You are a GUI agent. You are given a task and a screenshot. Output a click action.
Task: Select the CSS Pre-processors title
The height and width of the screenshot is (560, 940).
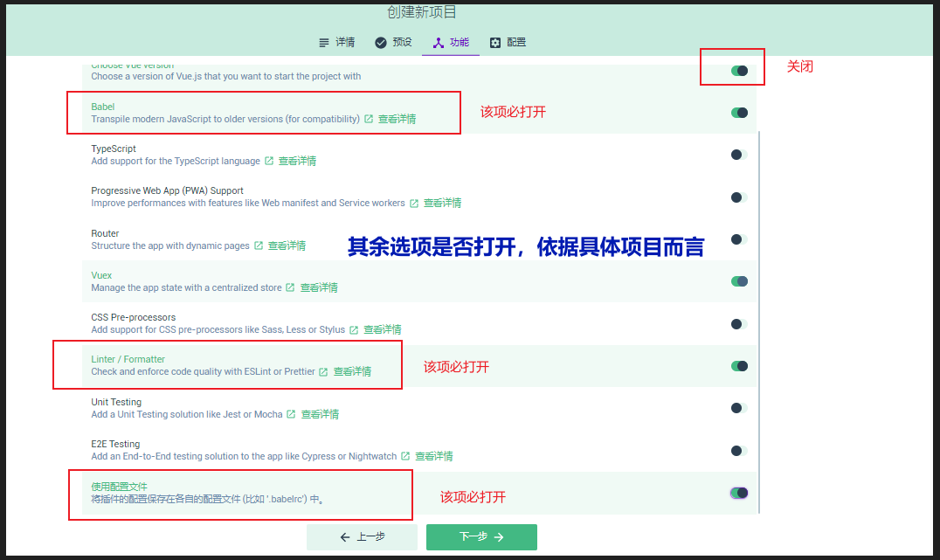point(133,317)
